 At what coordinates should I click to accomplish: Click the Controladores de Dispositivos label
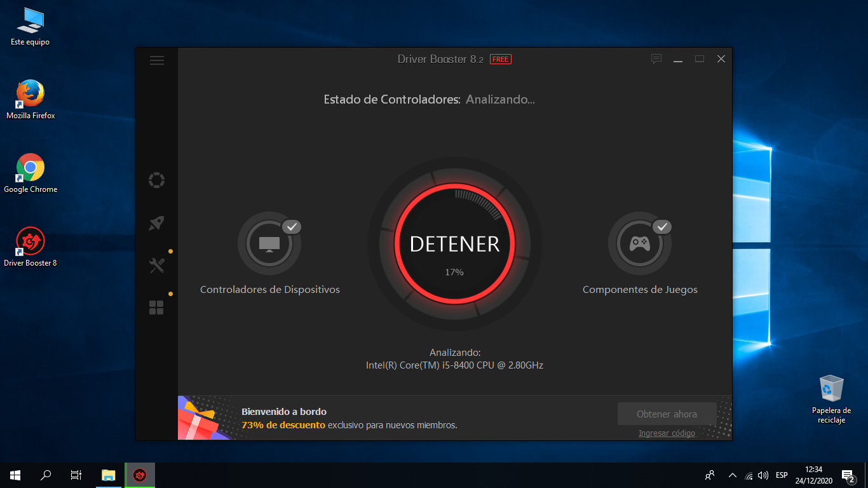point(270,290)
